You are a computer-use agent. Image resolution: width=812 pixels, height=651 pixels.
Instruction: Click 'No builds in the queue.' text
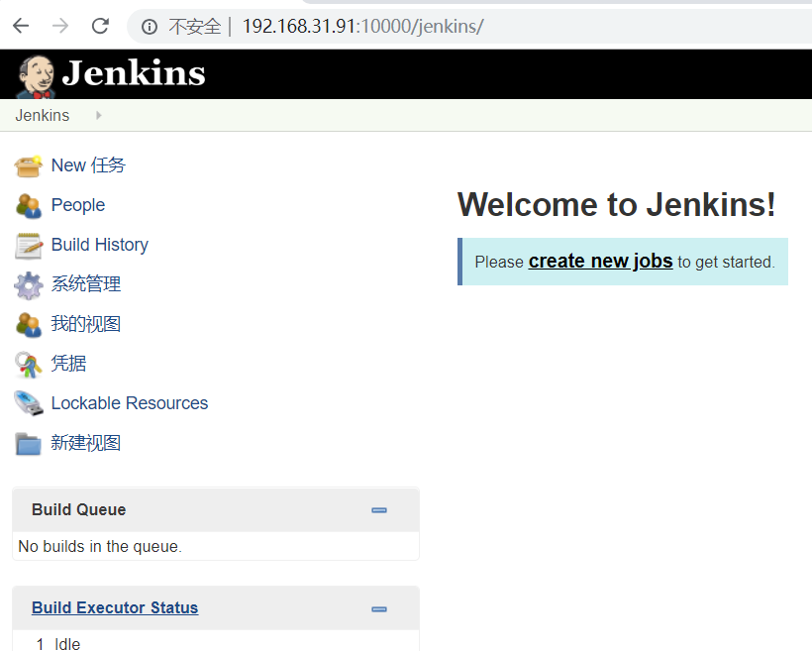(100, 546)
